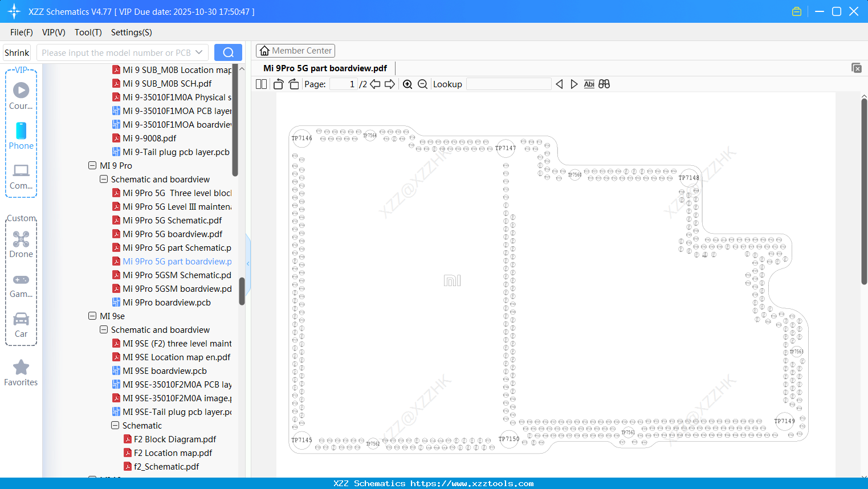Image resolution: width=868 pixels, height=489 pixels.
Task: Open the VIP(V) menu
Action: point(54,32)
